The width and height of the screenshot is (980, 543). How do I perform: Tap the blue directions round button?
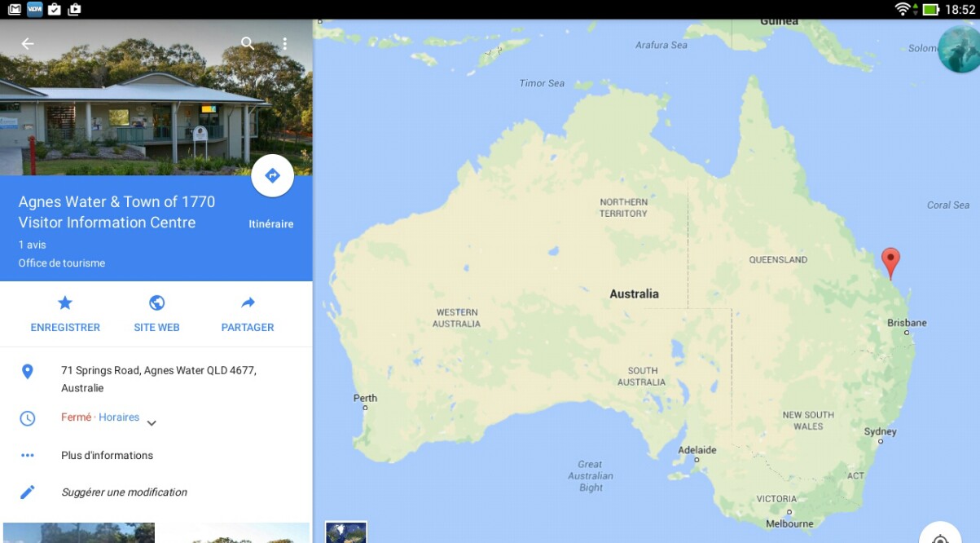[x=272, y=175]
